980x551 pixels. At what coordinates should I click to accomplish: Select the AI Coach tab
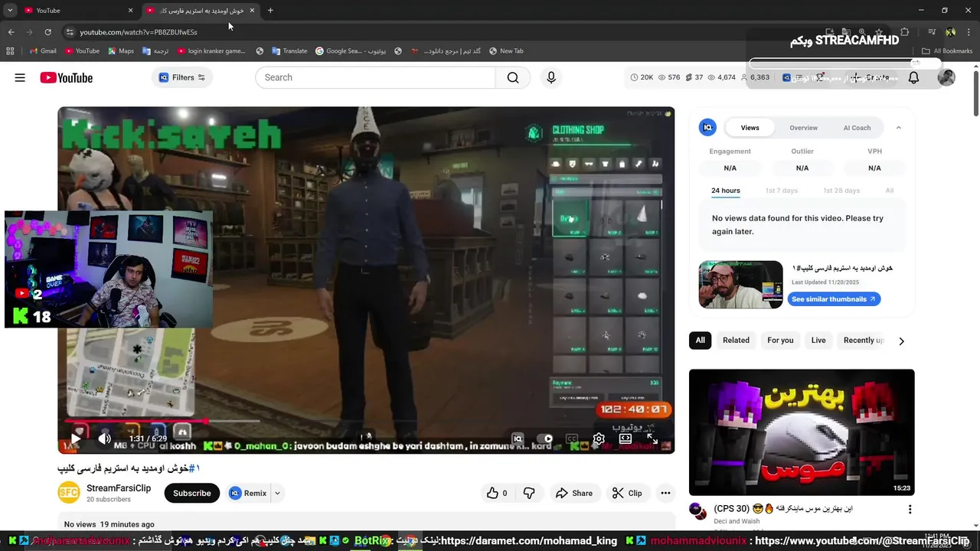click(x=857, y=128)
